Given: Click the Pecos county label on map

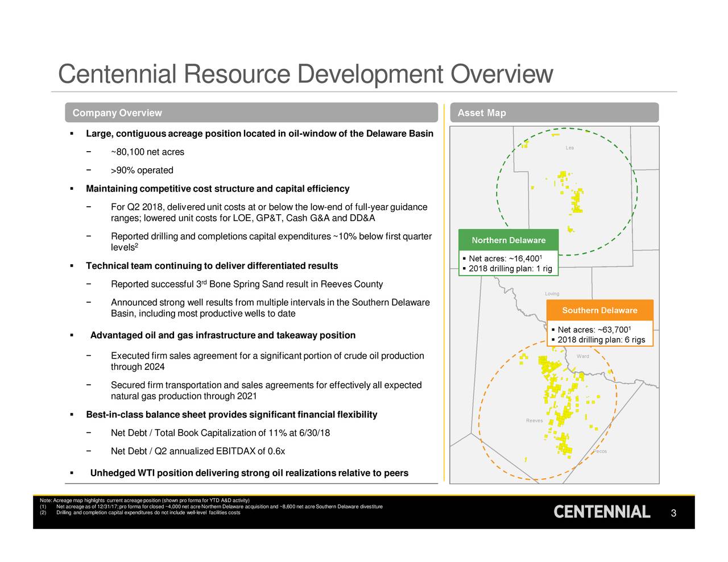Looking at the screenshot, I should tap(600, 451).
